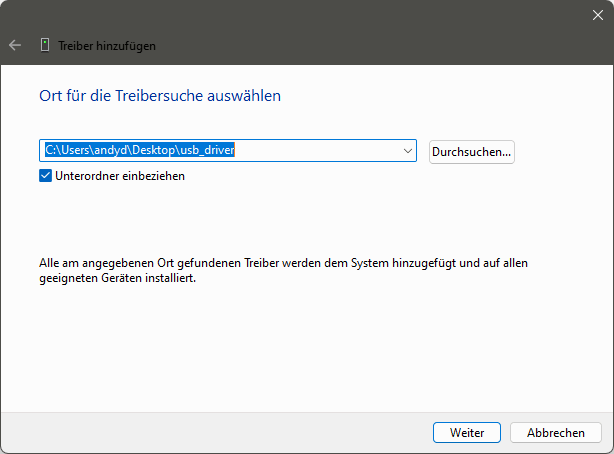The image size is (614, 454).
Task: Close the Treiber hinzufügen dialog
Action: coord(598,15)
